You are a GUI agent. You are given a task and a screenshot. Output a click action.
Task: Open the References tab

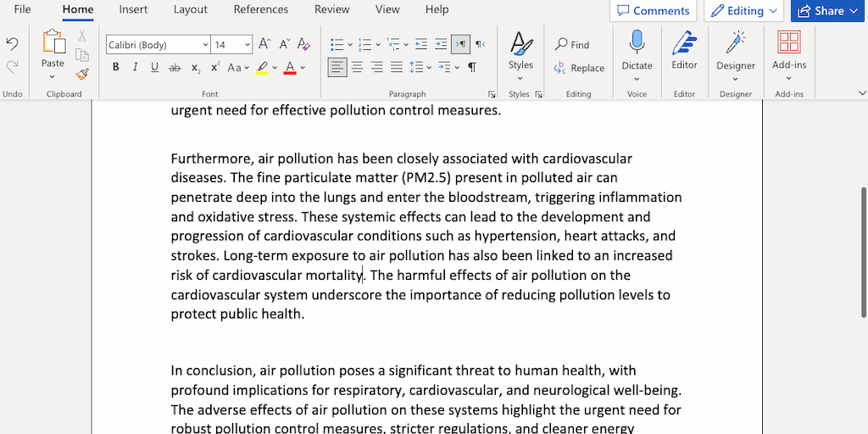[260, 9]
